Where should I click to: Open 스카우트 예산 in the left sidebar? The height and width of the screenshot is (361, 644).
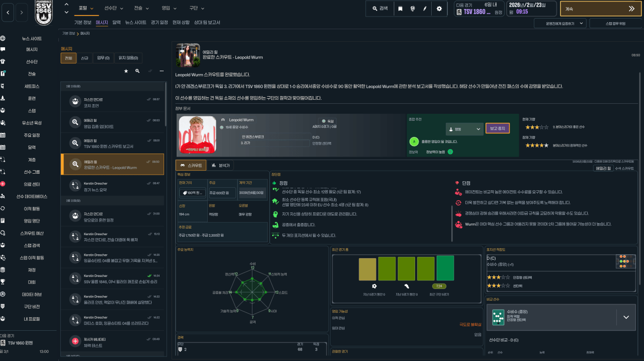(x=32, y=233)
